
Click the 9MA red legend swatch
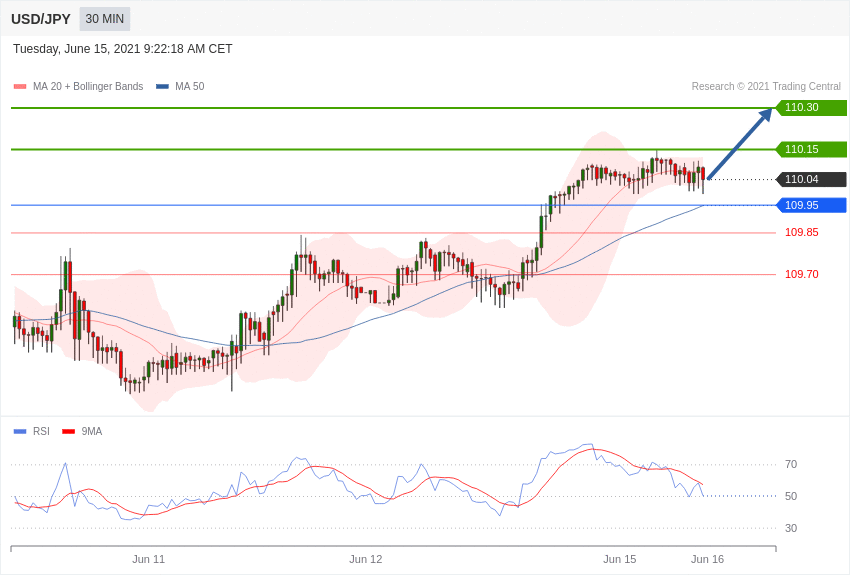pos(68,431)
